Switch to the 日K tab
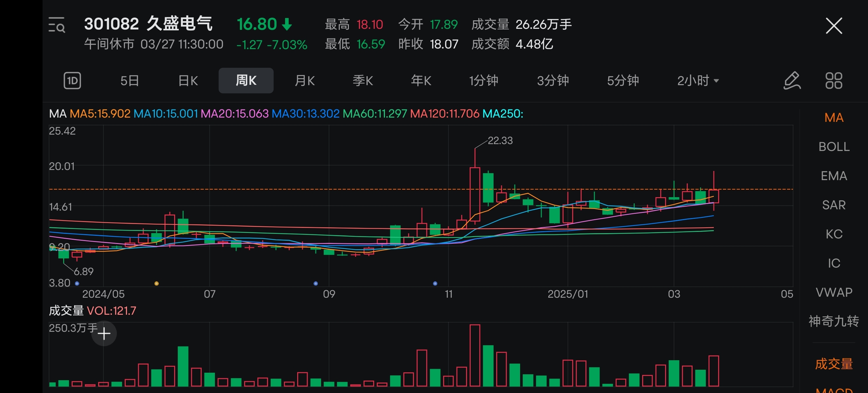 coord(188,81)
